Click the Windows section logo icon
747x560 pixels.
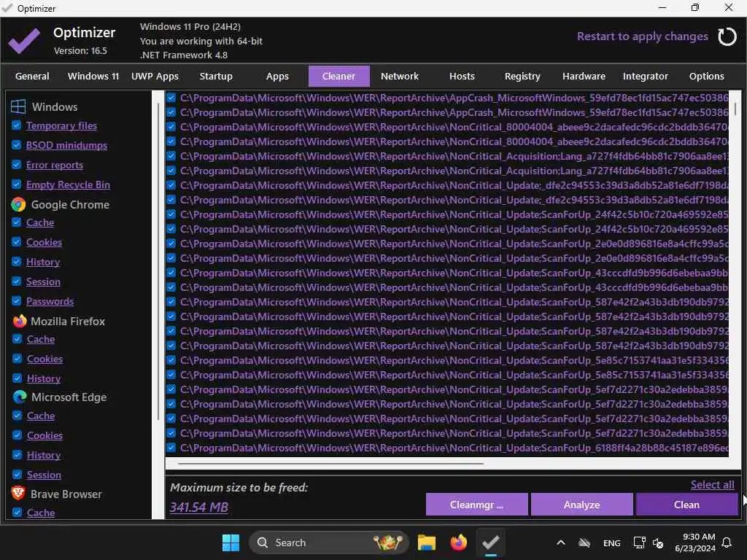pyautogui.click(x=18, y=106)
